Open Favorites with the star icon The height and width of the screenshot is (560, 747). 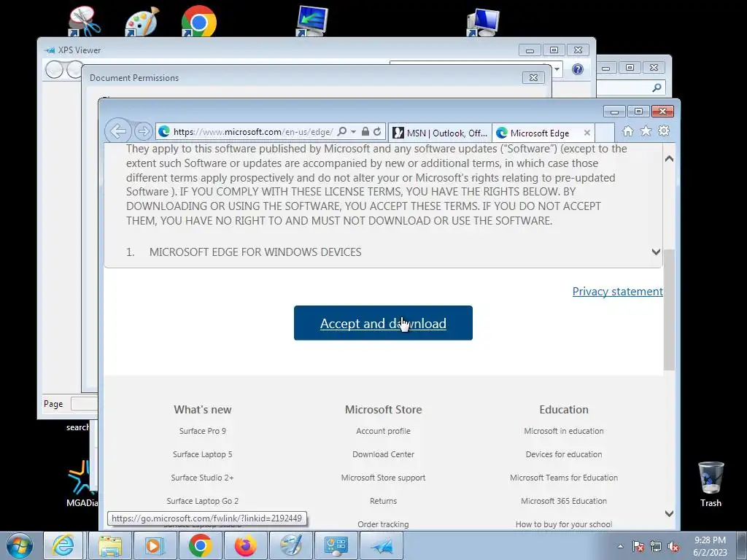coord(646,131)
